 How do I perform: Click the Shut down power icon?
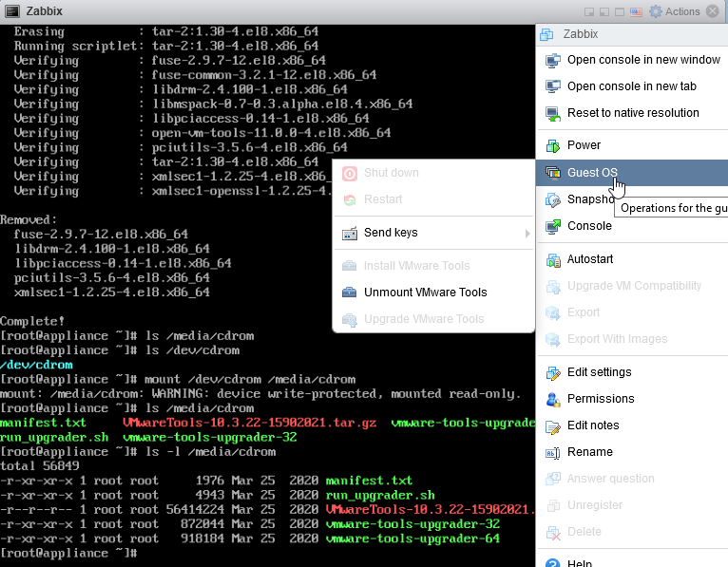350,174
